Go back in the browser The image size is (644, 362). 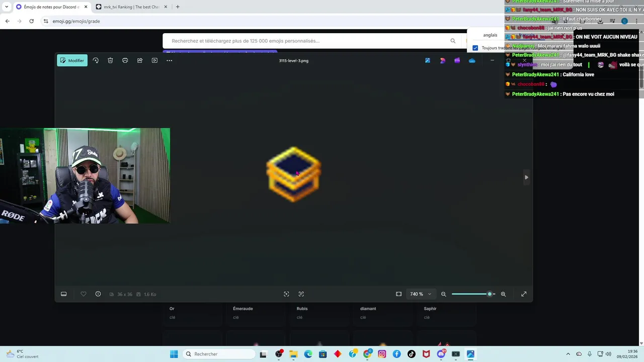7,21
